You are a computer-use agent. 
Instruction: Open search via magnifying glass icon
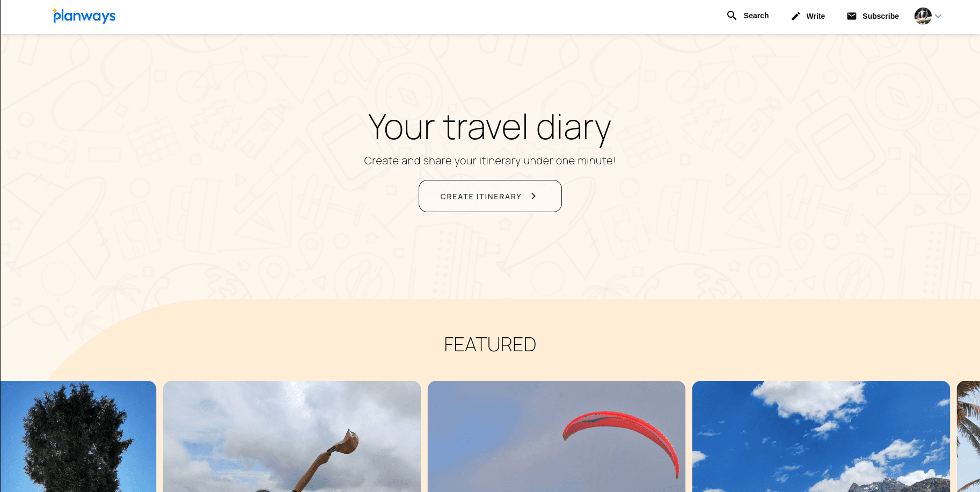[x=732, y=16]
